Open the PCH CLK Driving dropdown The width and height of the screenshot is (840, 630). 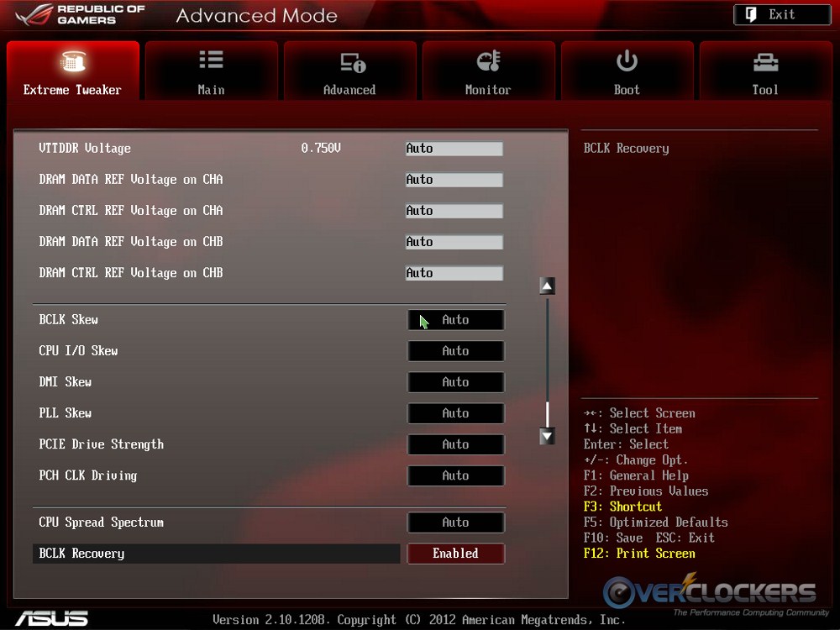click(x=455, y=475)
